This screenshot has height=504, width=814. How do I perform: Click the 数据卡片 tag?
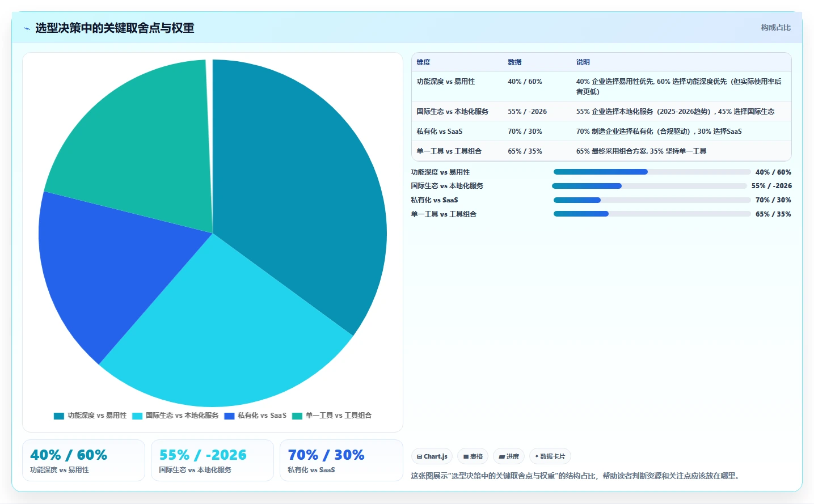(x=550, y=456)
